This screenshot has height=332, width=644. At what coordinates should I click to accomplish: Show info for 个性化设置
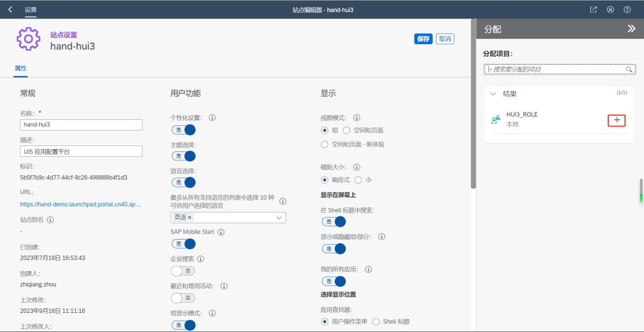click(x=212, y=118)
